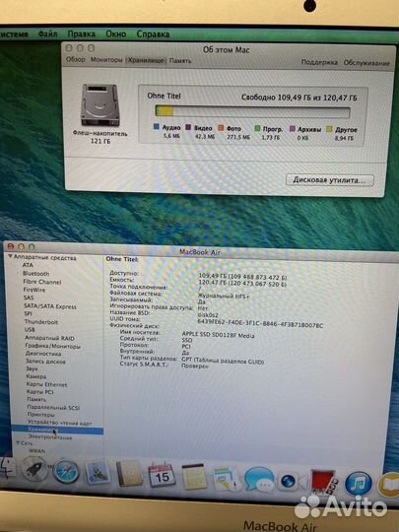Launch Safari from the Dock
The height and width of the screenshot is (532, 399).
pyautogui.click(x=66, y=471)
